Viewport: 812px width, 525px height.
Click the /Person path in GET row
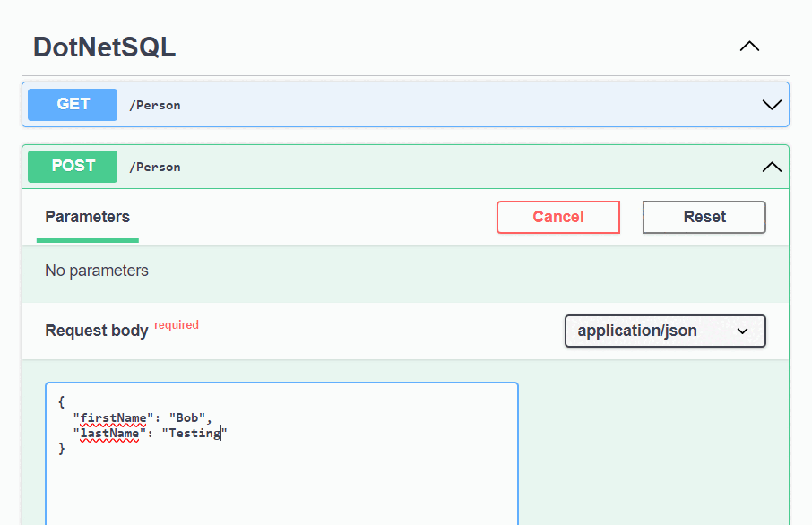[x=155, y=105]
